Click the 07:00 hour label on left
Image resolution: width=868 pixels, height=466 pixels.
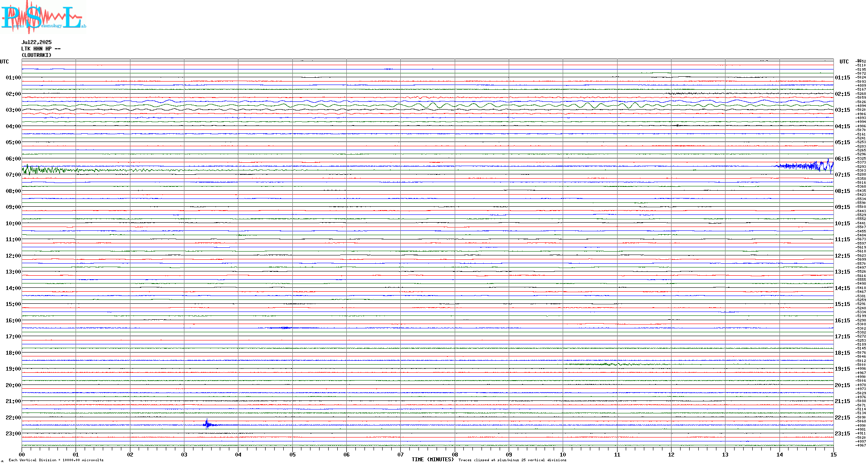pos(13,175)
